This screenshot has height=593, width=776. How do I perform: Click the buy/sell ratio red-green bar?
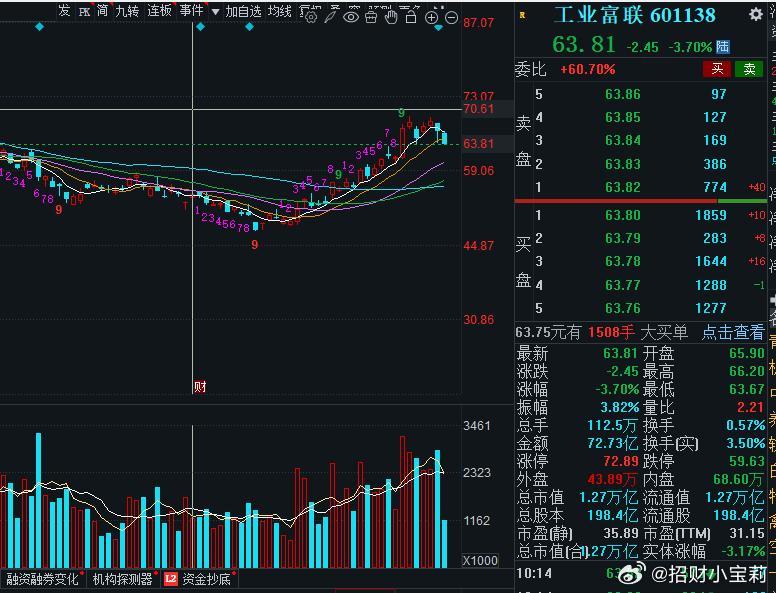tap(640, 201)
